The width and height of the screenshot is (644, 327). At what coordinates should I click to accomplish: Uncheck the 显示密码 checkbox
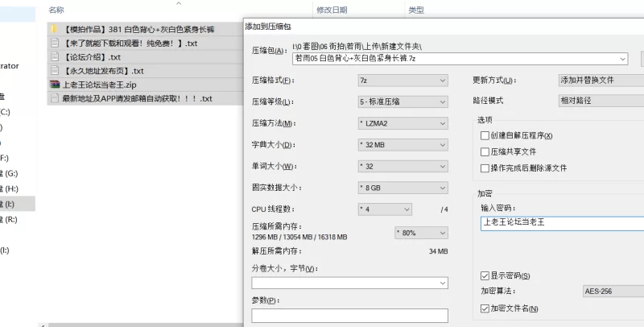point(485,276)
